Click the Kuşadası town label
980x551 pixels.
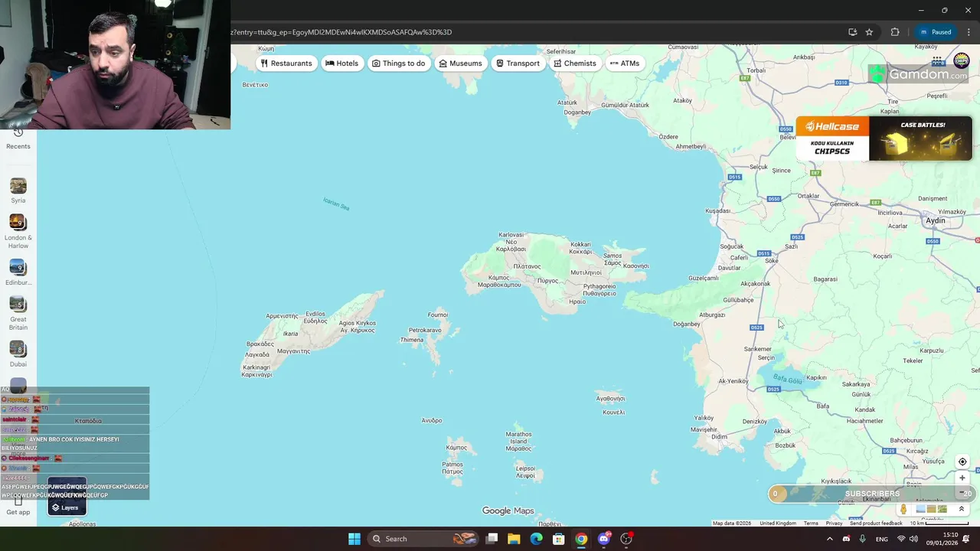718,210
